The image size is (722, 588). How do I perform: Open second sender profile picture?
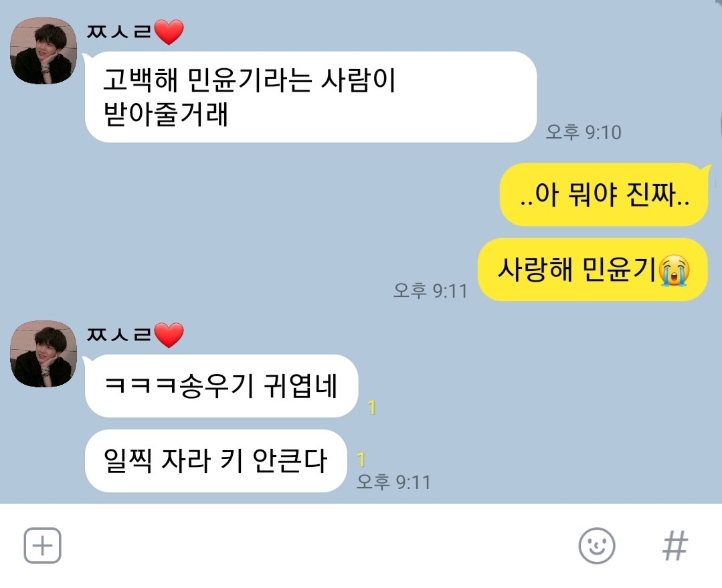point(43,354)
